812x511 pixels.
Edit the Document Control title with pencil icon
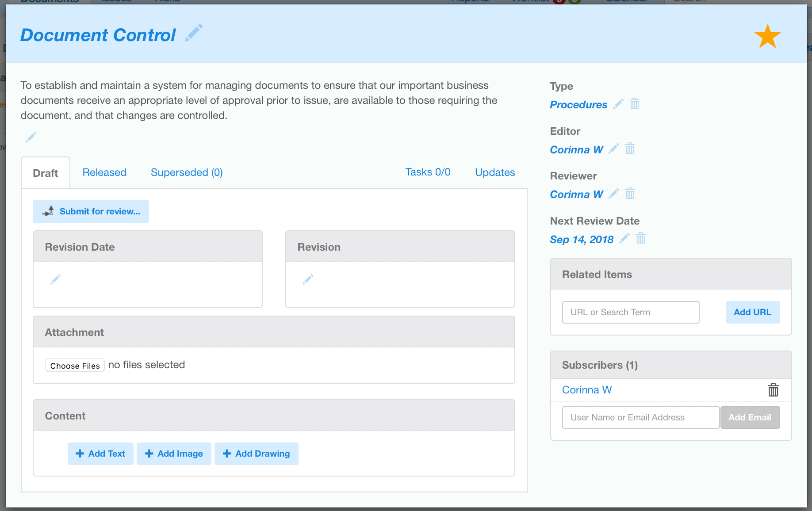194,33
